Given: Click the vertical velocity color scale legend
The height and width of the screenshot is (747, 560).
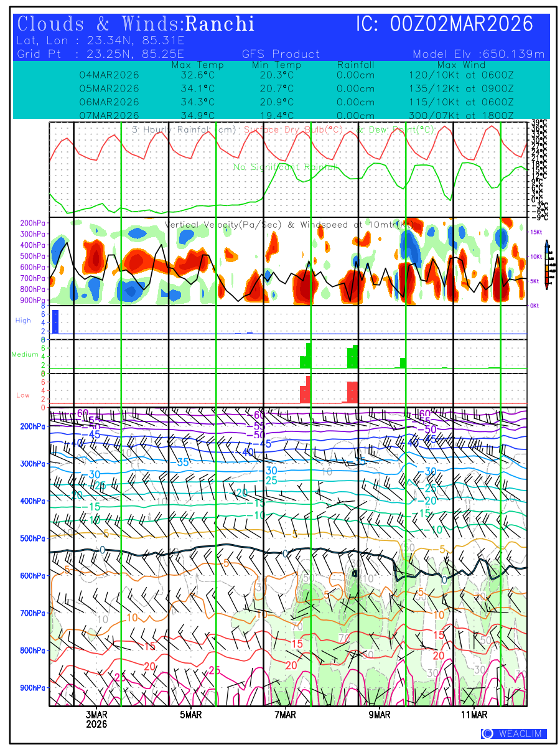Looking at the screenshot, I should click(x=546, y=265).
